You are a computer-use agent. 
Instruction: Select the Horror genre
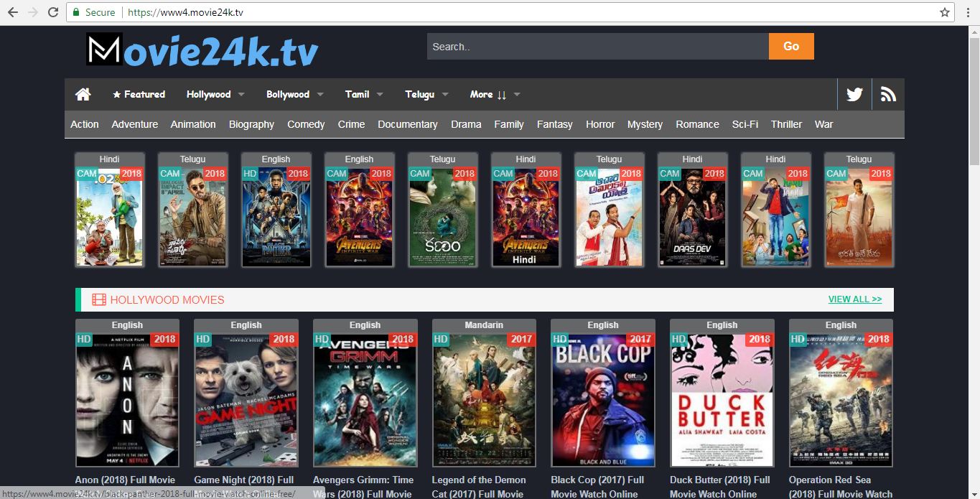pyautogui.click(x=600, y=124)
